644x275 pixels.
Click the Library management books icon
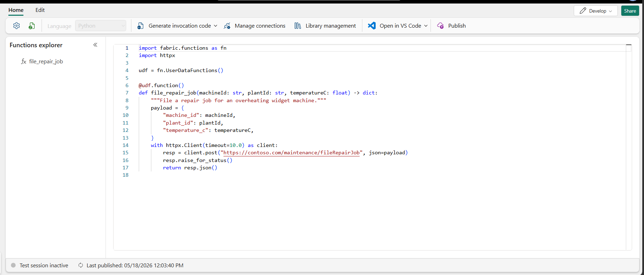[x=298, y=26]
